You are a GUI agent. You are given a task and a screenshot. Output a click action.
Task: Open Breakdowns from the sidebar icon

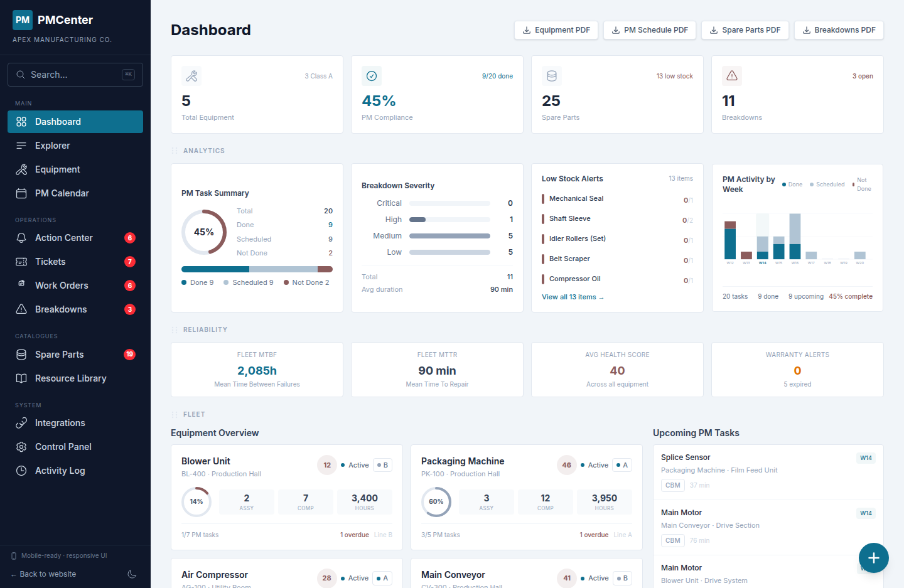[21, 309]
